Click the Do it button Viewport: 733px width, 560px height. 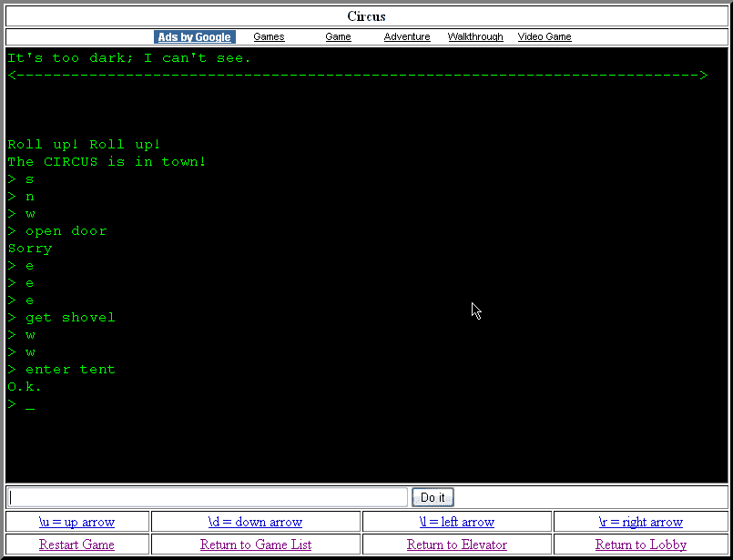tap(433, 497)
